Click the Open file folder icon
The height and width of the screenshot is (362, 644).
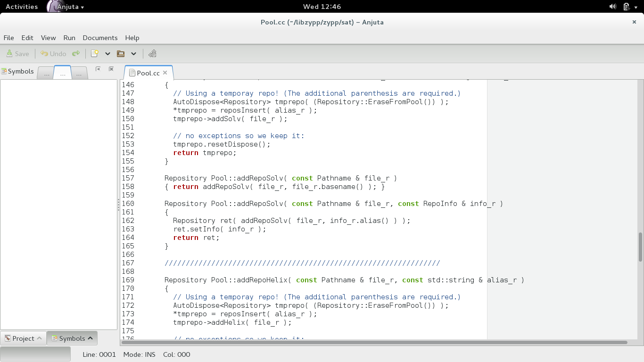coord(121,54)
